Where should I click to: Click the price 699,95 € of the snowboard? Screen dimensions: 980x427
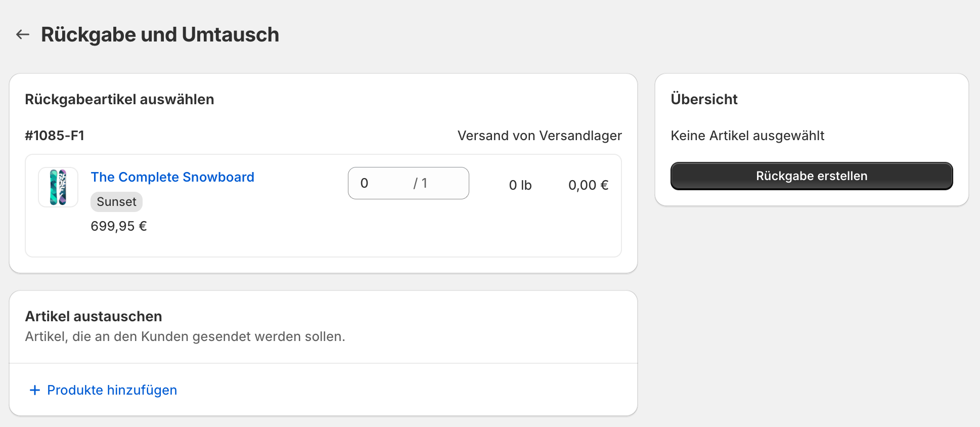pos(118,226)
